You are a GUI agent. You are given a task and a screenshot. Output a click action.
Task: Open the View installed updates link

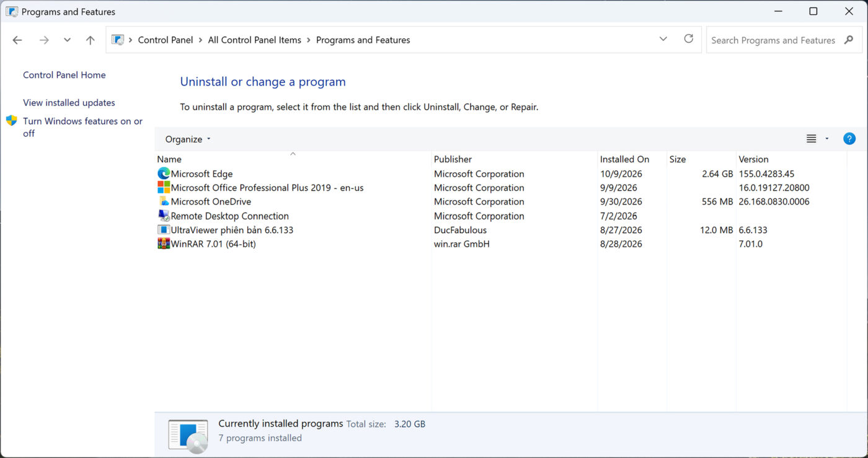pos(69,103)
